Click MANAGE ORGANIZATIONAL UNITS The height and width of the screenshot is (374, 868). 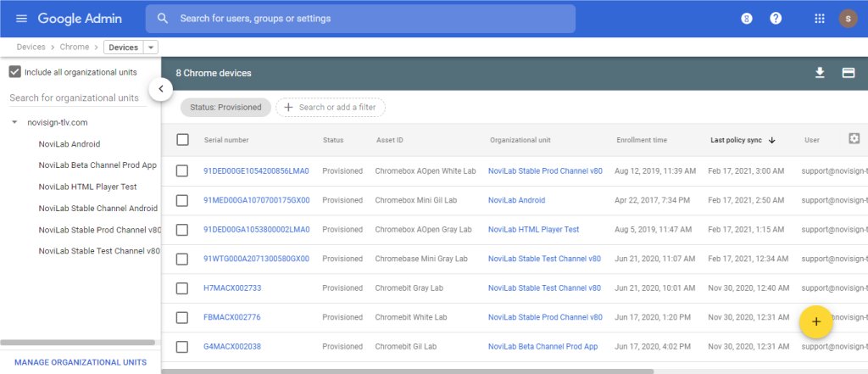point(81,362)
